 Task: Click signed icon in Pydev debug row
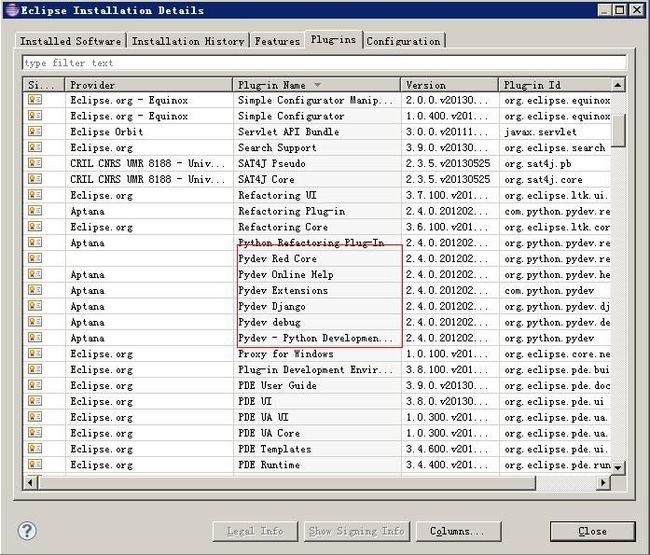(35, 322)
